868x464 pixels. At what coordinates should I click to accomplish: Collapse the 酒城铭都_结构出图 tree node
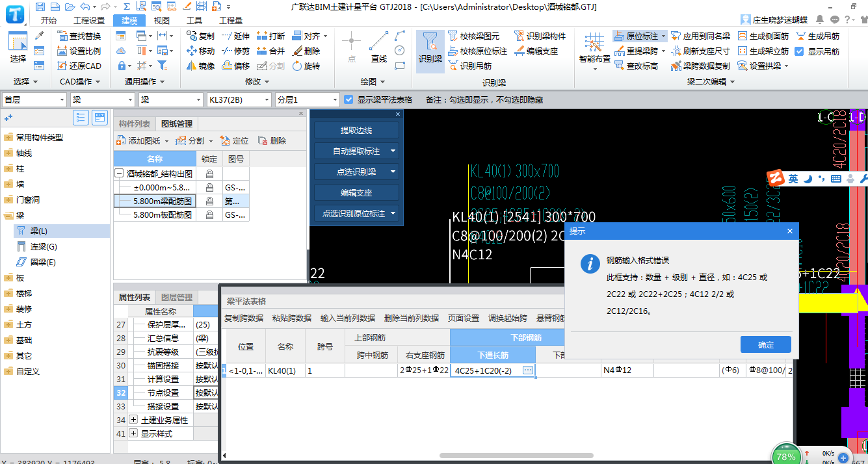pyautogui.click(x=119, y=174)
